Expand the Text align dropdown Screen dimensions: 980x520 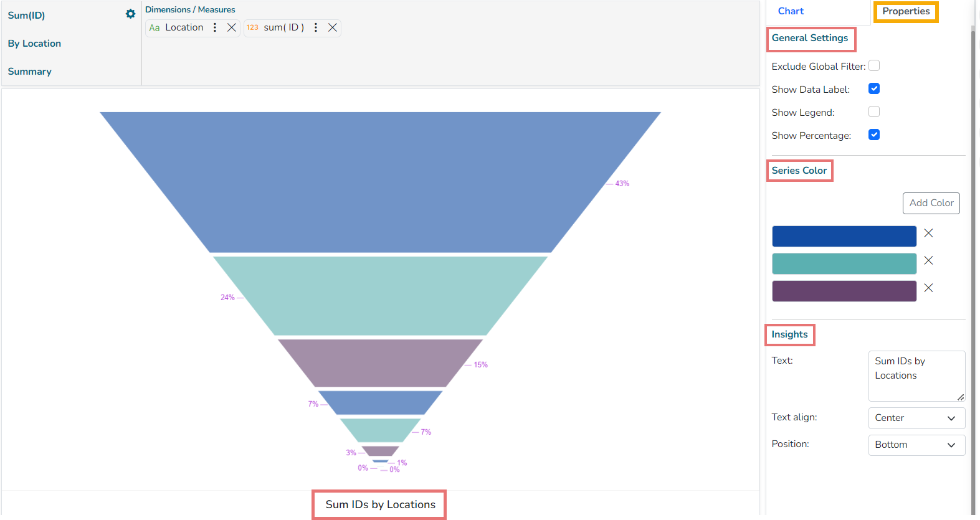916,418
